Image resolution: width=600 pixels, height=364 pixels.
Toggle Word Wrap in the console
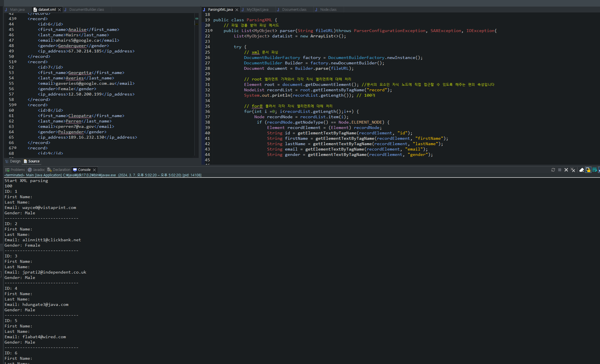(x=594, y=170)
